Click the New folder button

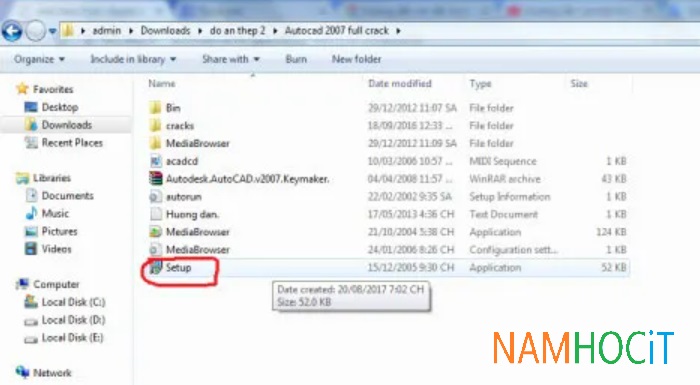coord(356,59)
